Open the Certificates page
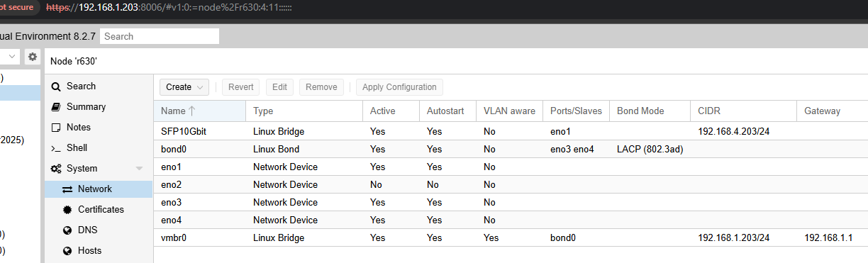This screenshot has height=263, width=868. point(98,210)
